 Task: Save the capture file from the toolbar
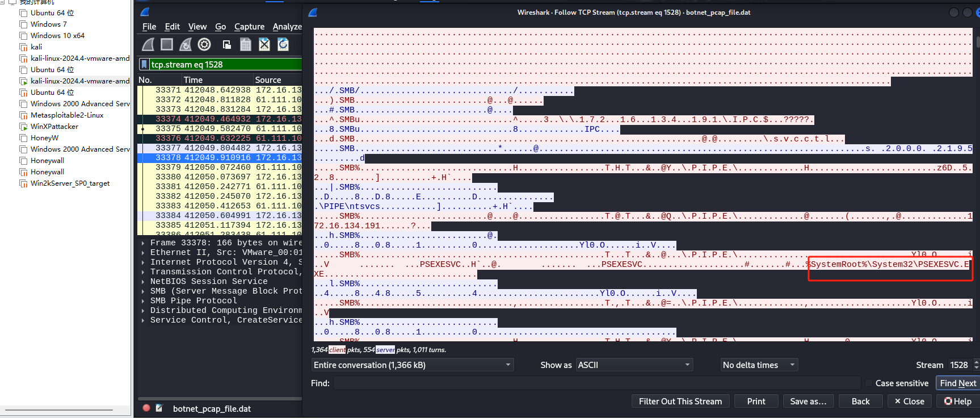coord(246,44)
